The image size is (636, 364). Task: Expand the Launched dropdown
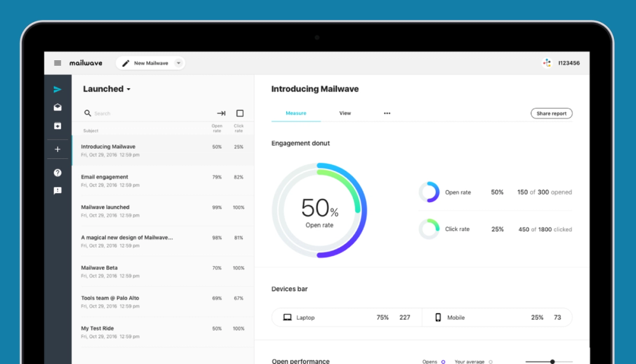(x=107, y=89)
